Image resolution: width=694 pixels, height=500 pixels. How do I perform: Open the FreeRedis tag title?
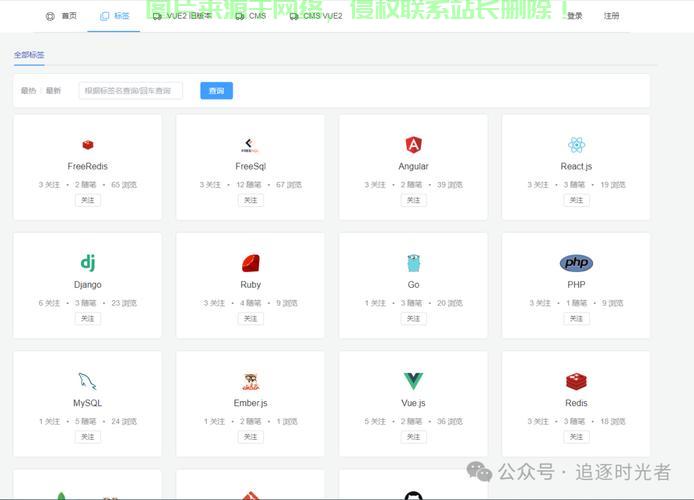pos(88,166)
